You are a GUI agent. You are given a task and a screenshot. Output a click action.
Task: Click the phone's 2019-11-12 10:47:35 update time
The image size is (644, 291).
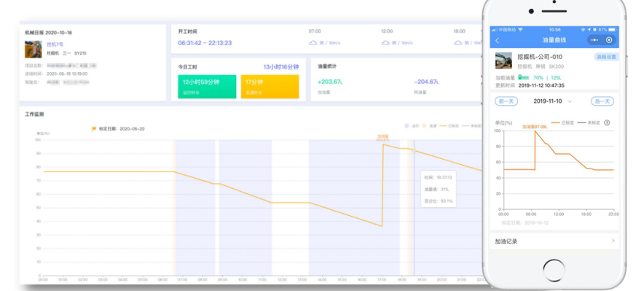click(541, 85)
